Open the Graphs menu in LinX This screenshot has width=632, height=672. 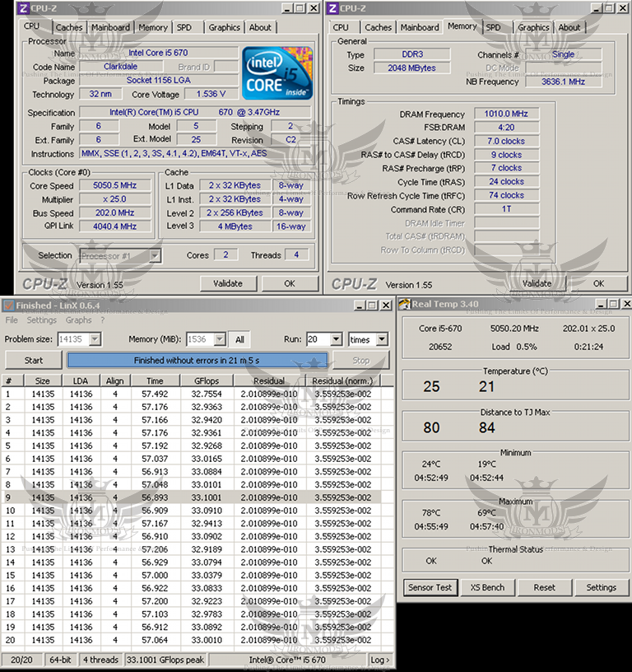point(78,320)
